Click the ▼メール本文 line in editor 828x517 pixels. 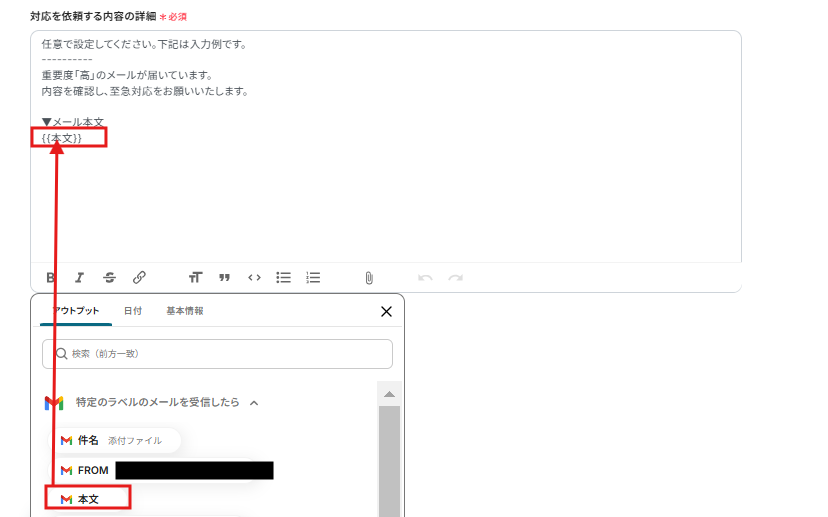point(72,123)
